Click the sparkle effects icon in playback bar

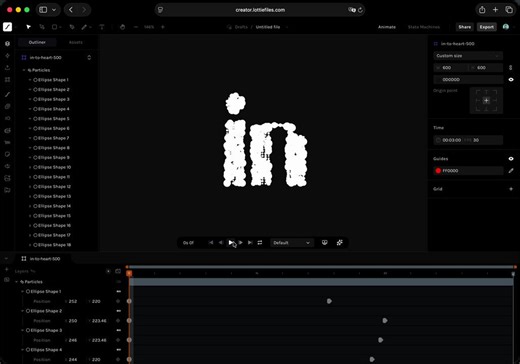tap(340, 243)
